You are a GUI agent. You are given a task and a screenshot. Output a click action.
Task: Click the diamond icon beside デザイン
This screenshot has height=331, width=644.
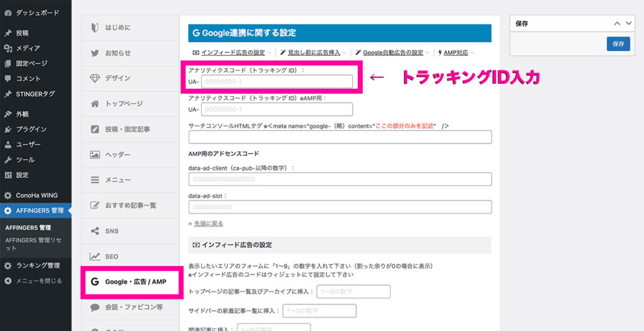pos(95,78)
